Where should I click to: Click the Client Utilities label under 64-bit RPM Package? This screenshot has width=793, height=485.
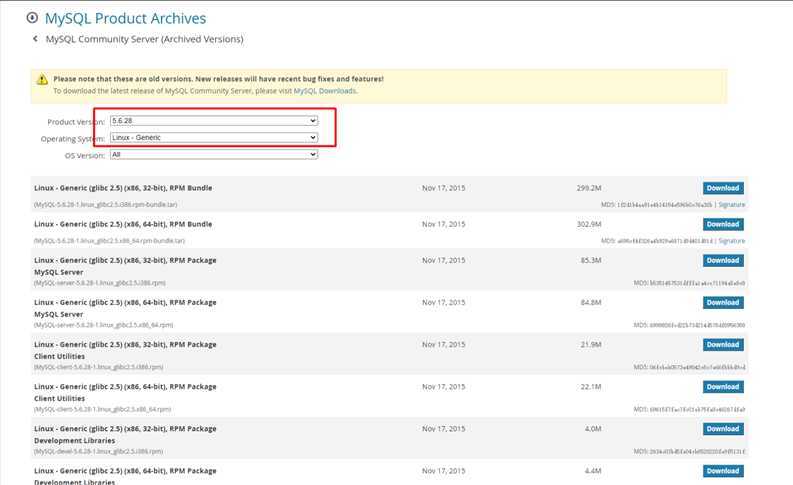[x=59, y=399]
